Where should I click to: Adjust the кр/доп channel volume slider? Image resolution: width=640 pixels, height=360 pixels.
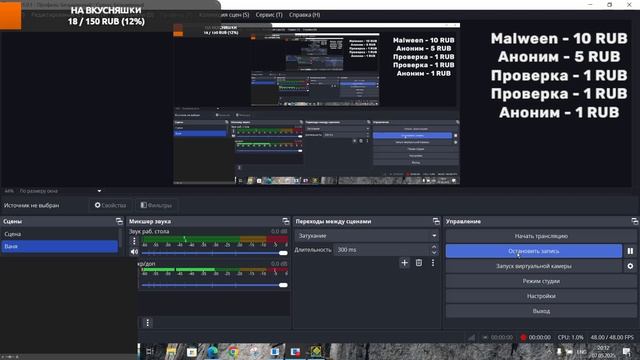tap(214, 285)
